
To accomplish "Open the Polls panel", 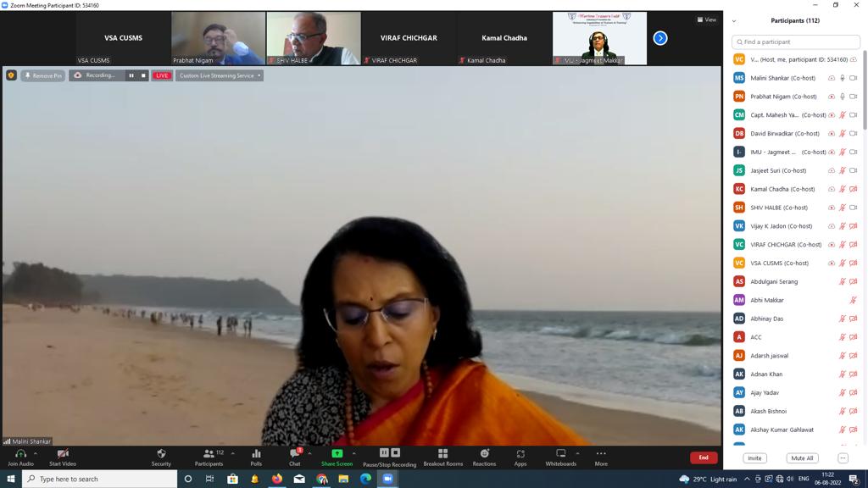I will (256, 454).
